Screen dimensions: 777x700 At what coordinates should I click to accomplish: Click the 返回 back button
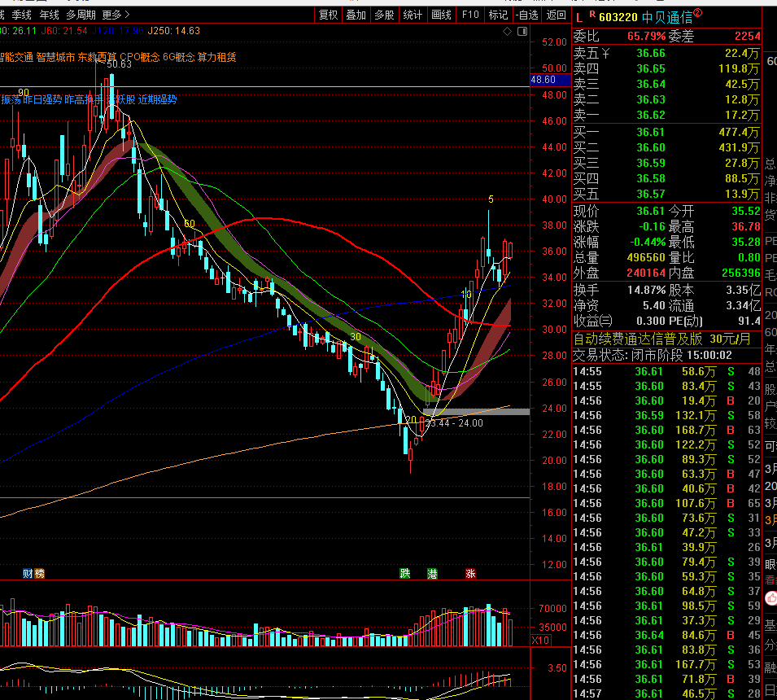(556, 15)
